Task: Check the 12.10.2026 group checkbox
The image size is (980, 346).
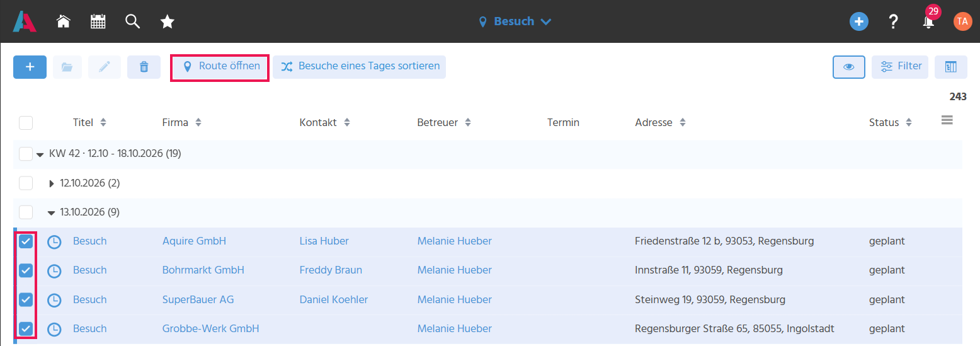Action: click(x=26, y=183)
